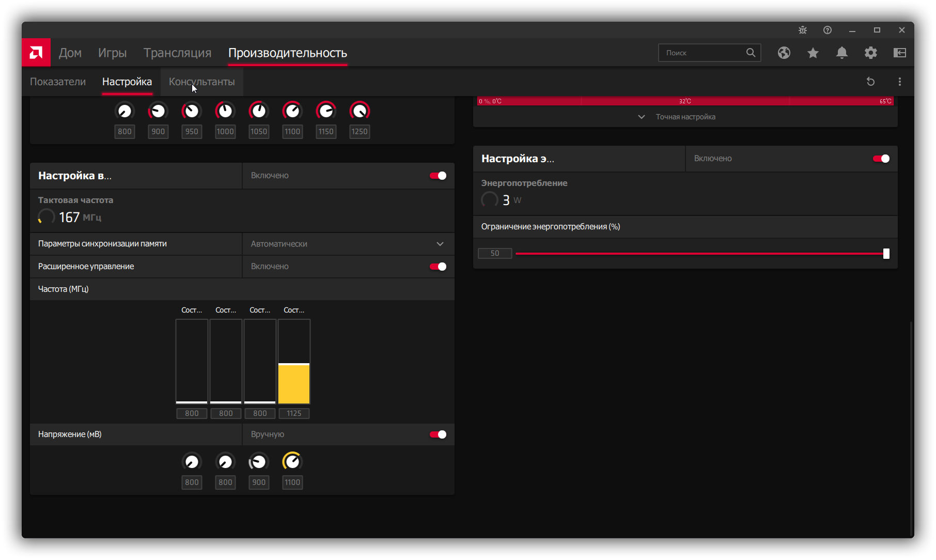
Task: Turn off Настройка э... power tuning switch
Action: pos(881,159)
